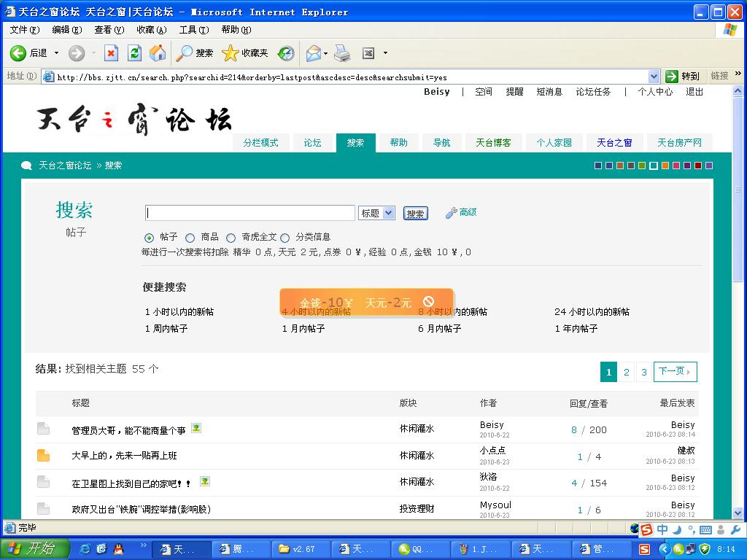Pick the orange theme color swatch
747x560 pixels.
(x=665, y=166)
